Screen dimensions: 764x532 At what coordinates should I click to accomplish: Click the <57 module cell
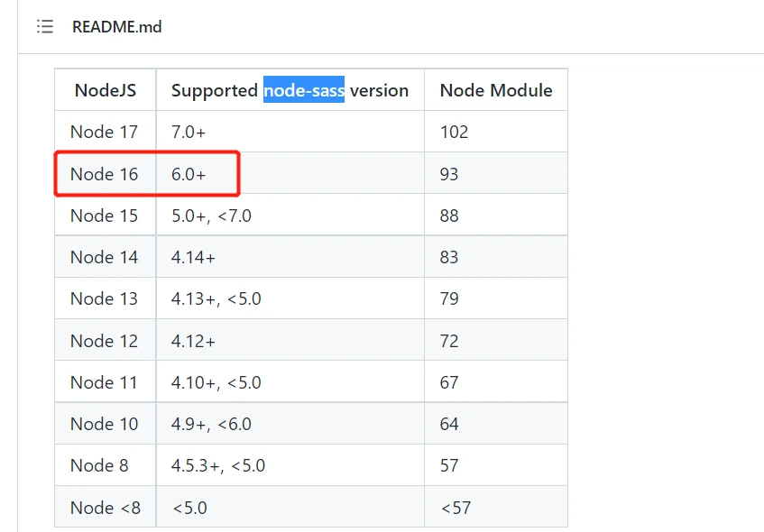click(x=496, y=507)
